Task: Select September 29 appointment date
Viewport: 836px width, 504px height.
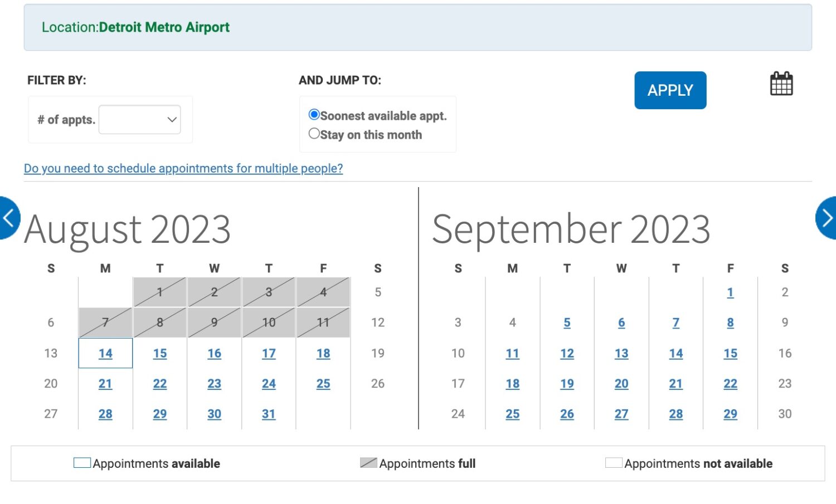Action: coord(730,414)
